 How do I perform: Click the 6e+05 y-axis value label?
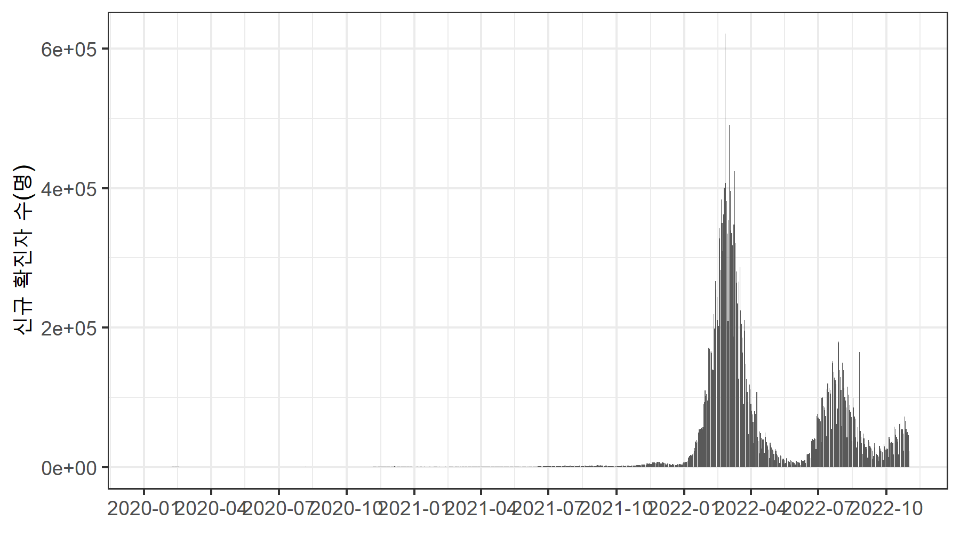pyautogui.click(x=68, y=50)
